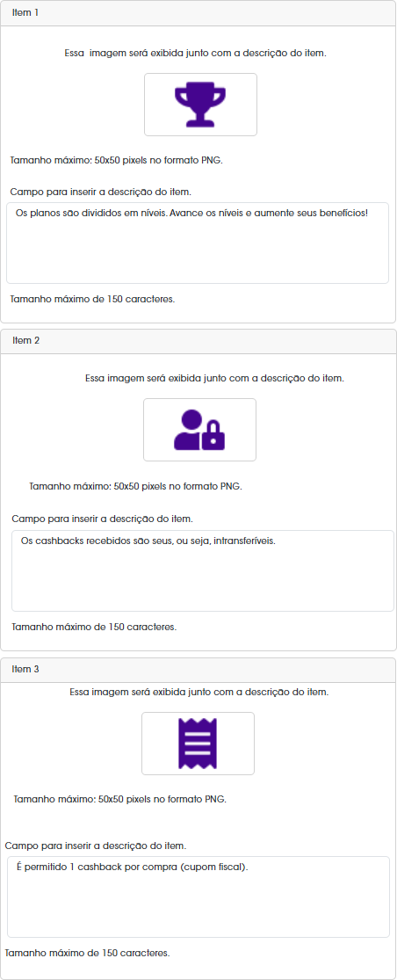Edit the cupom fiscal description field
The width and height of the screenshot is (397, 980).
[x=198, y=897]
